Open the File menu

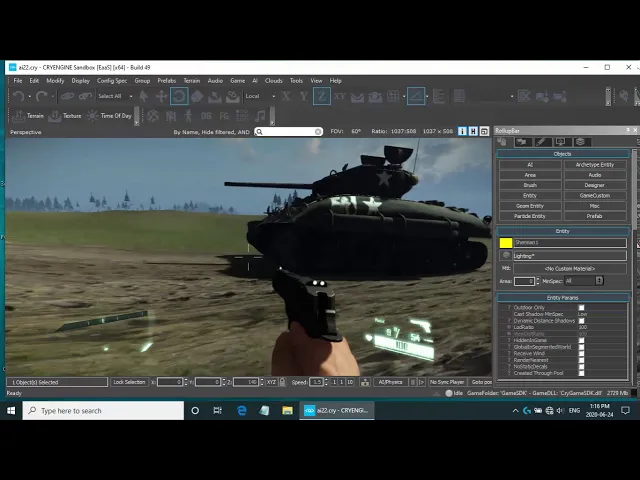pos(18,81)
